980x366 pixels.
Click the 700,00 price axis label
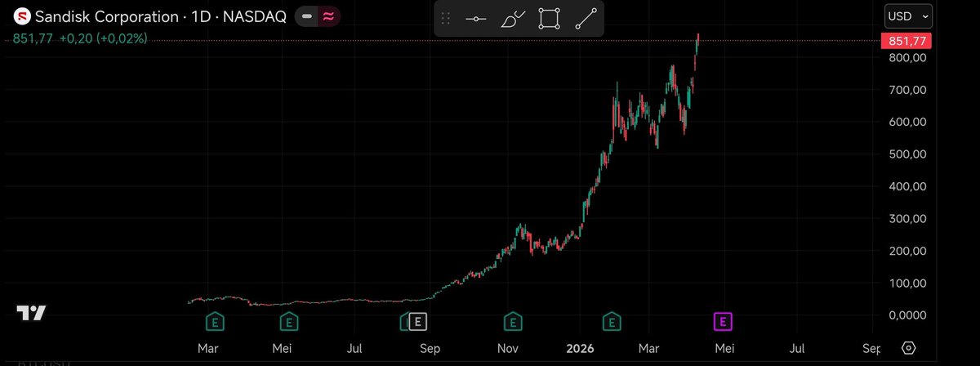click(x=909, y=90)
